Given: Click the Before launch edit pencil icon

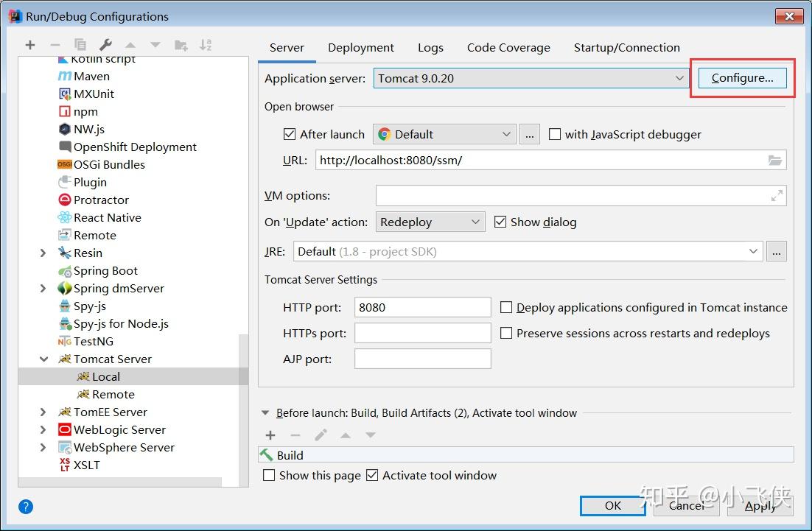Looking at the screenshot, I should [x=321, y=435].
